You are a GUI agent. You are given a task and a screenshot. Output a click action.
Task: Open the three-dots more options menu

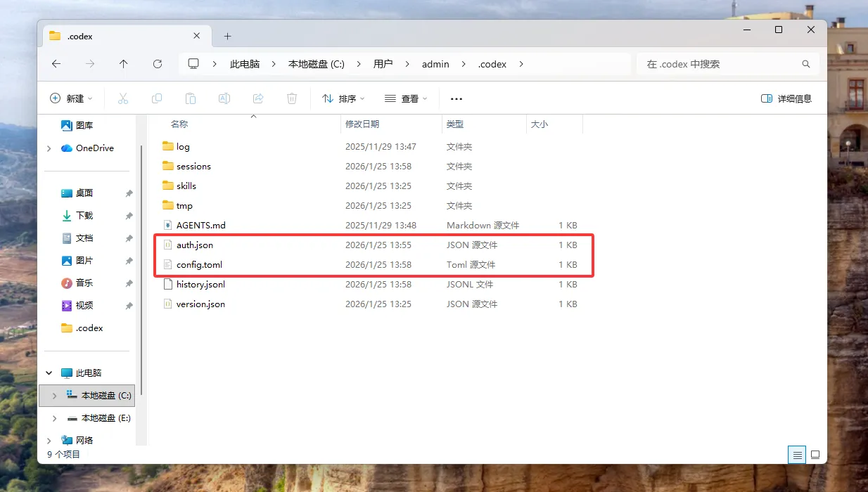pyautogui.click(x=457, y=99)
